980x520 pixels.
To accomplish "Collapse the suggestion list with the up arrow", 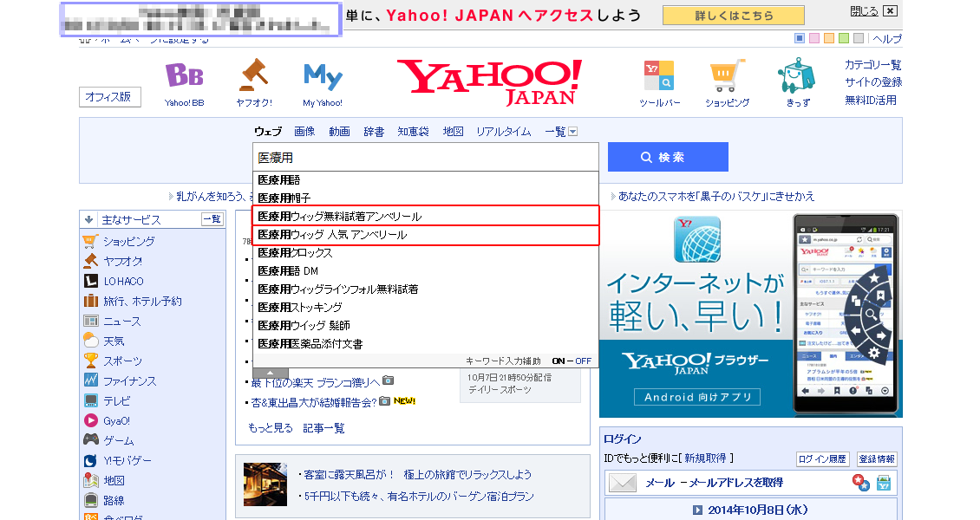I will point(270,372).
